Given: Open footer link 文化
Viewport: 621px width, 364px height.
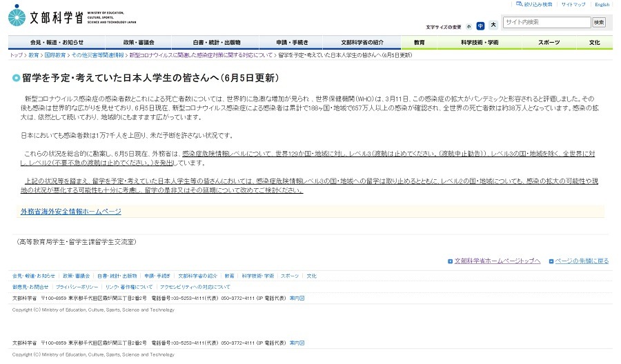Looking at the screenshot, I should (312, 276).
